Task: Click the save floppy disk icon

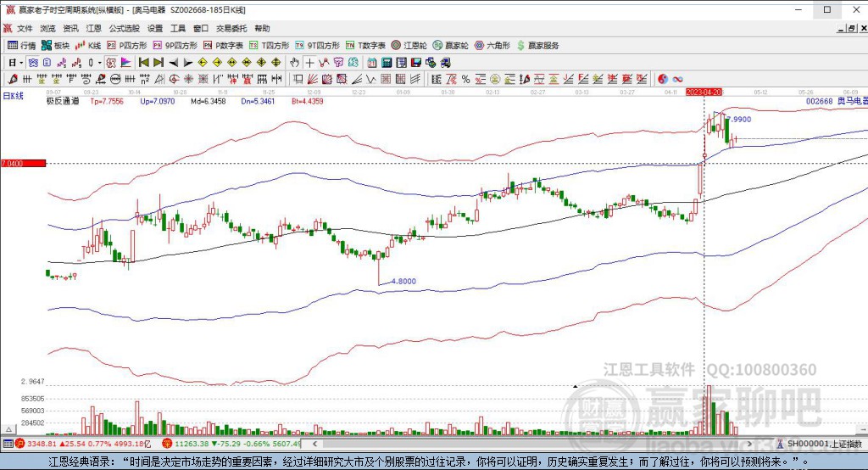Action: pyautogui.click(x=415, y=63)
